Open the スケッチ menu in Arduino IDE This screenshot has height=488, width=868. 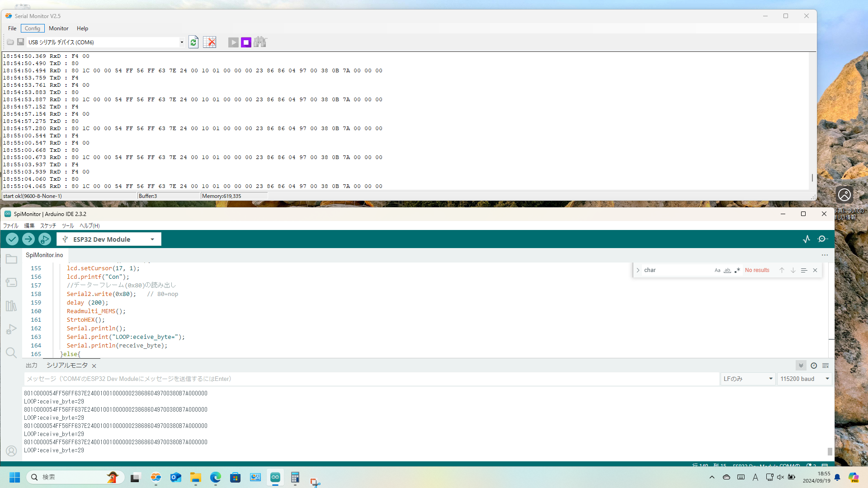[48, 225]
